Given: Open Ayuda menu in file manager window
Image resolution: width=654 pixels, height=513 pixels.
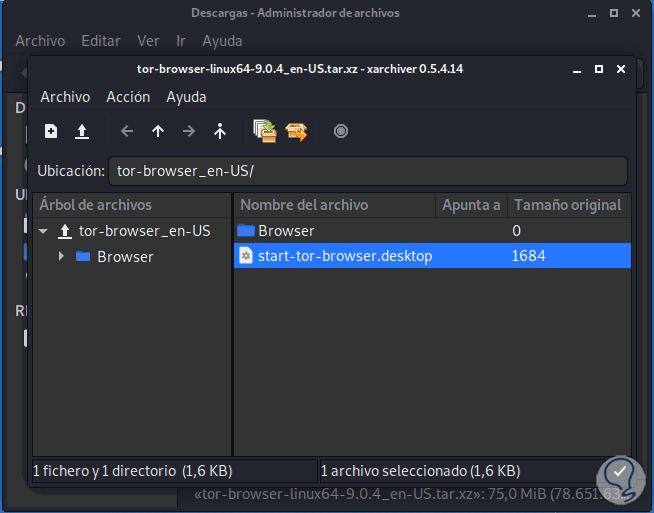Looking at the screenshot, I should 222,41.
